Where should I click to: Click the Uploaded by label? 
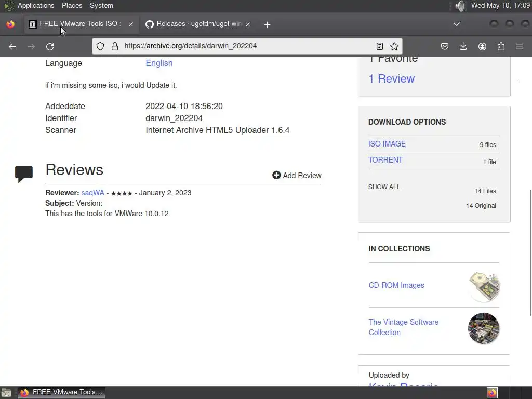pyautogui.click(x=389, y=375)
